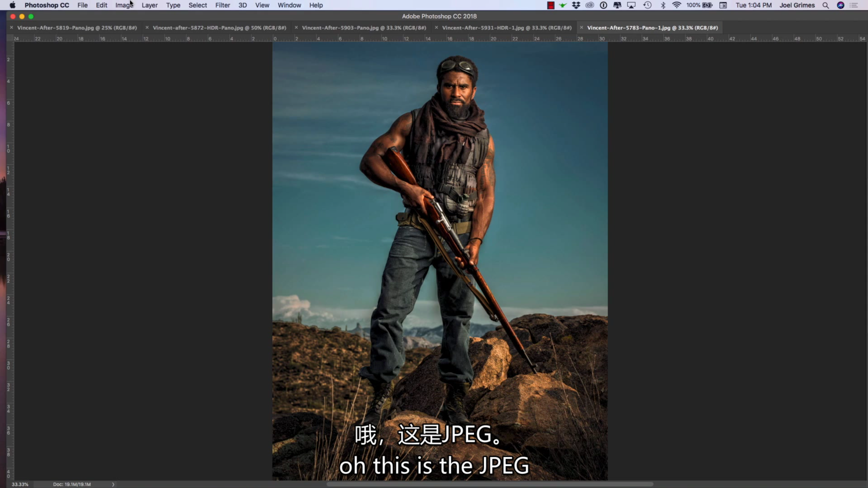Click the horizontal scrollbar at bottom
The width and height of the screenshot is (868, 488).
click(x=490, y=484)
